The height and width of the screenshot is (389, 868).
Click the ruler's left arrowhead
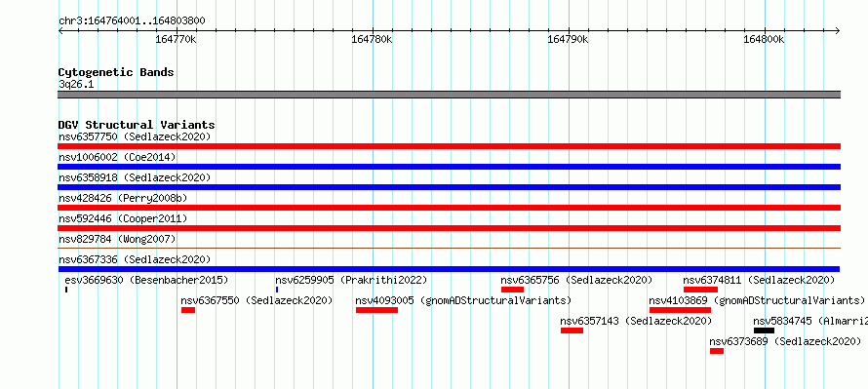coord(60,30)
